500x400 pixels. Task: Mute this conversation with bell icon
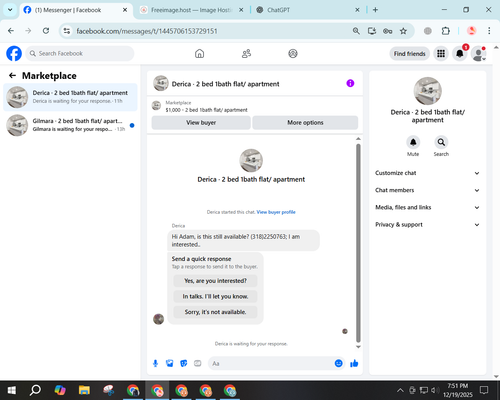point(413,142)
